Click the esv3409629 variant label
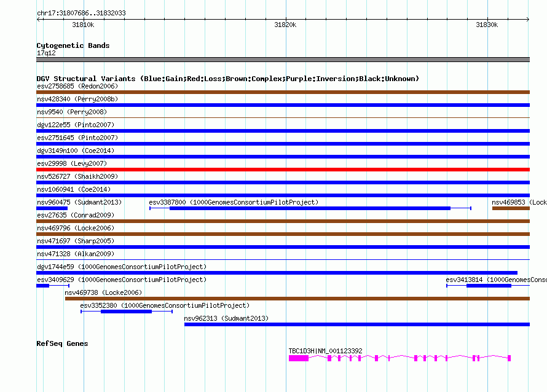 click(x=122, y=280)
